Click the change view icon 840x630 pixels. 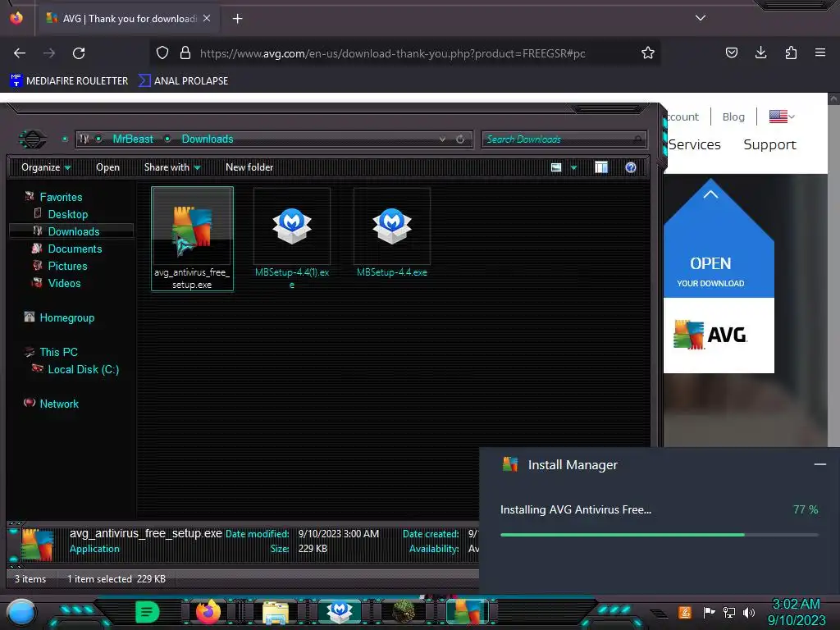click(556, 167)
